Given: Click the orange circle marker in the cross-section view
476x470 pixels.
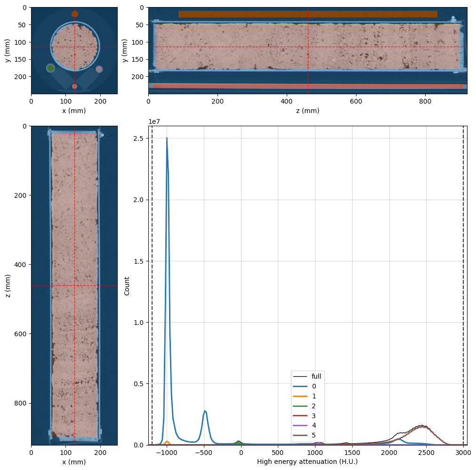Looking at the screenshot, I should (75, 14).
